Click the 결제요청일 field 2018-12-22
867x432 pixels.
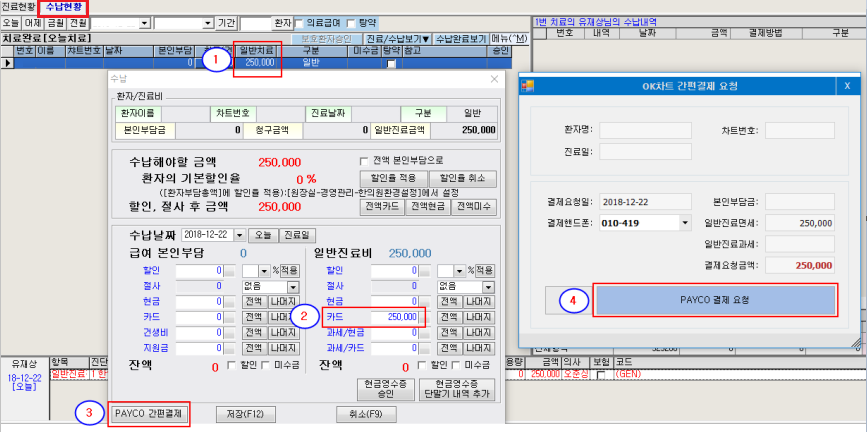click(x=645, y=202)
